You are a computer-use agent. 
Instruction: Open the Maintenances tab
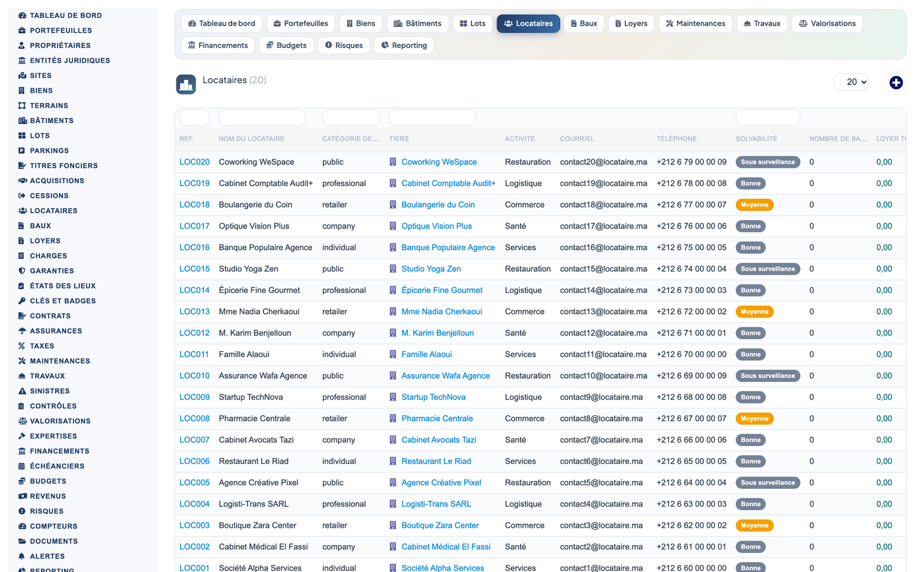click(695, 24)
